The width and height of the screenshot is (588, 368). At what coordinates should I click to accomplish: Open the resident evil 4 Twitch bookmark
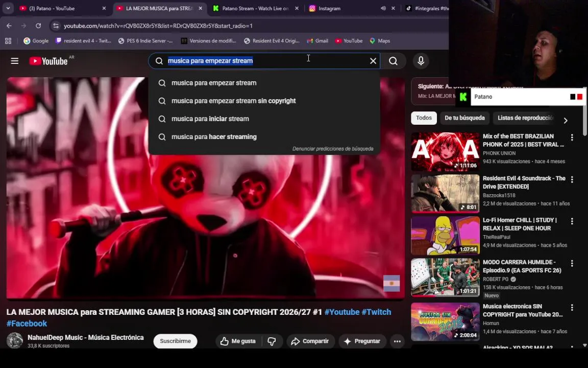(83, 41)
